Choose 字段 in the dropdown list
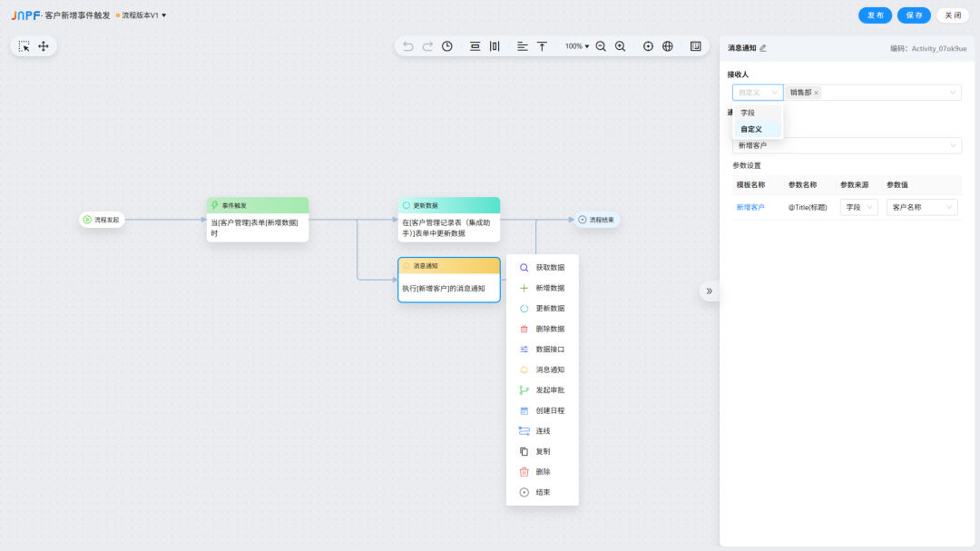This screenshot has height=551, width=980. click(x=757, y=113)
